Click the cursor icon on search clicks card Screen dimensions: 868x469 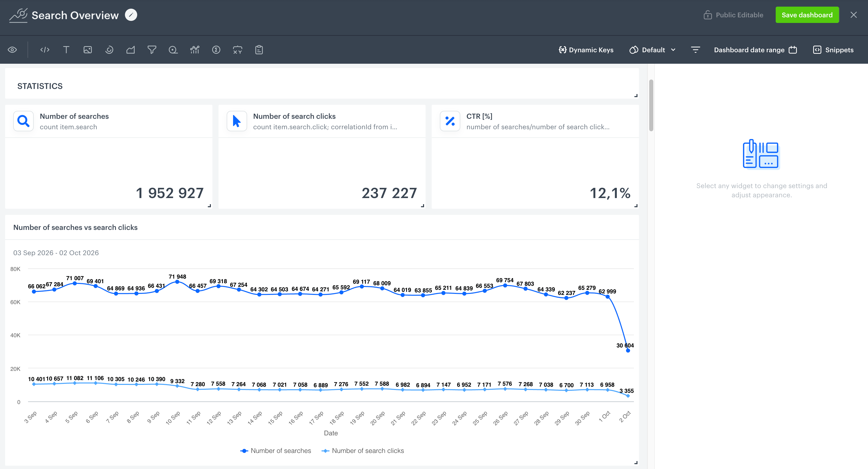coord(237,121)
